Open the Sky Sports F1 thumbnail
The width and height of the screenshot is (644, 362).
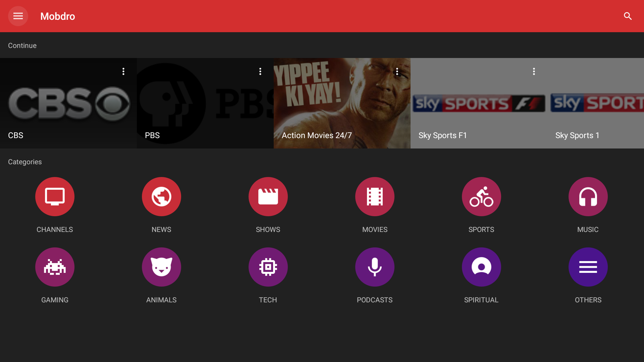pyautogui.click(x=479, y=103)
